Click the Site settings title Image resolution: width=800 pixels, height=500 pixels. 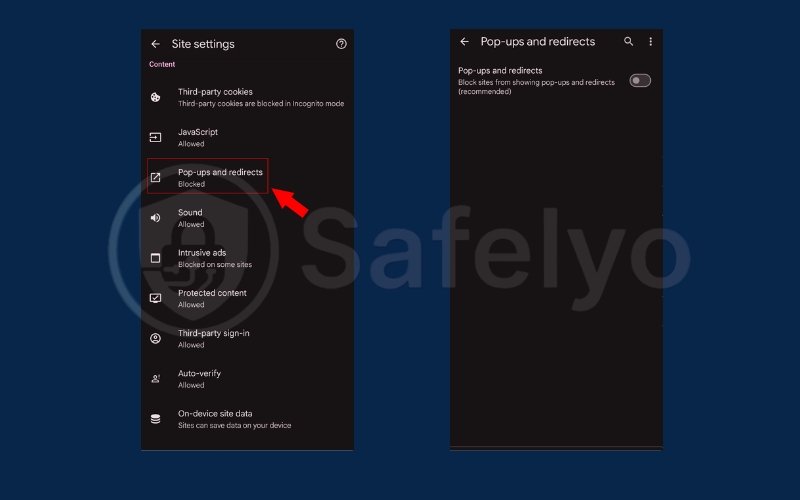(x=203, y=44)
